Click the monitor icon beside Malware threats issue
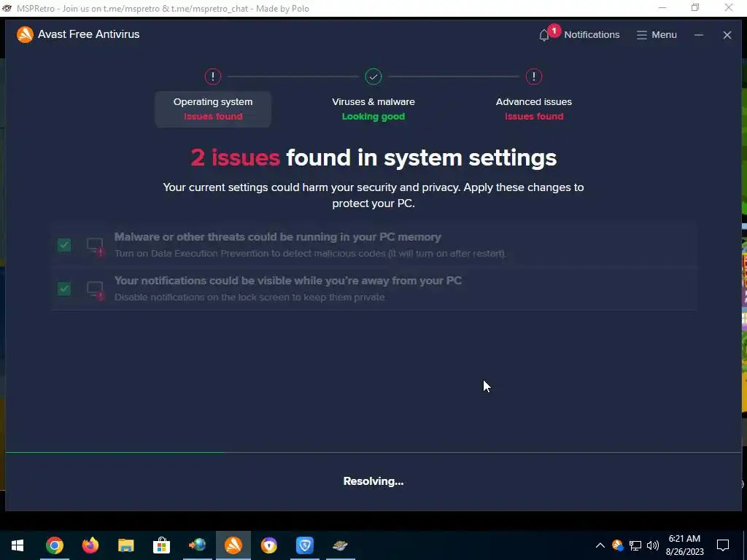The width and height of the screenshot is (747, 560). click(96, 246)
